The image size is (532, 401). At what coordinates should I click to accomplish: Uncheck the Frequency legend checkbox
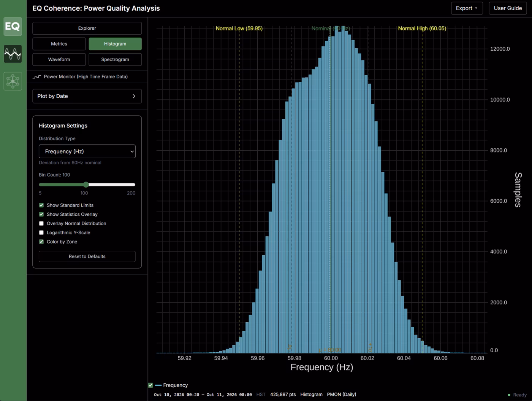(x=150, y=385)
